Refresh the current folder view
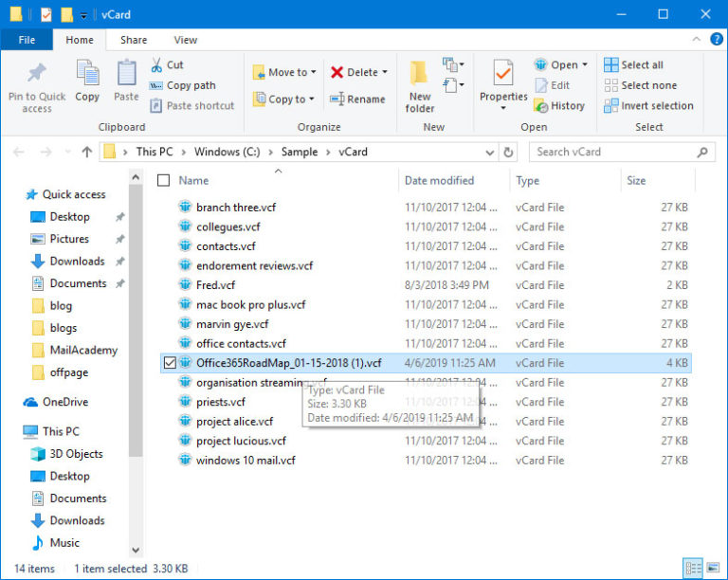 click(x=509, y=152)
